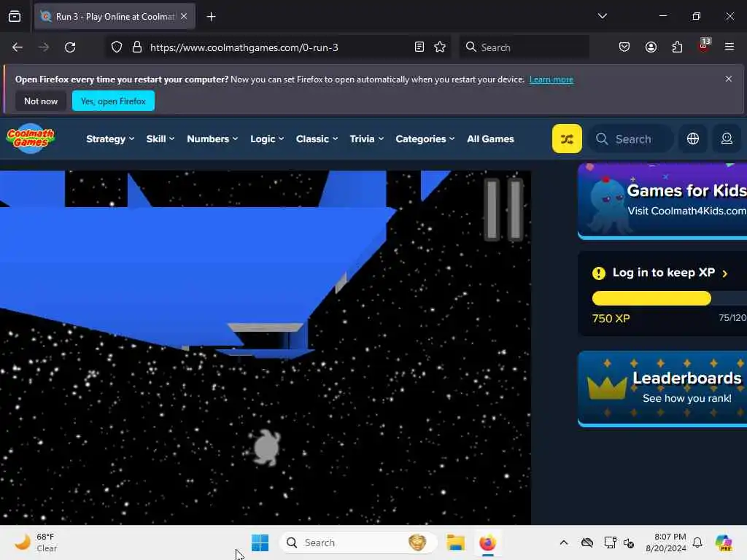Open the Pocket save icon
This screenshot has height=560, width=747.
click(x=624, y=47)
